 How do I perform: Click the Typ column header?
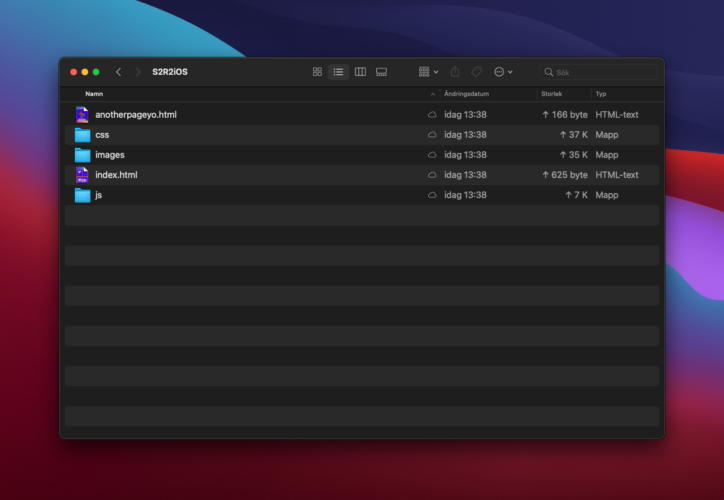[601, 94]
